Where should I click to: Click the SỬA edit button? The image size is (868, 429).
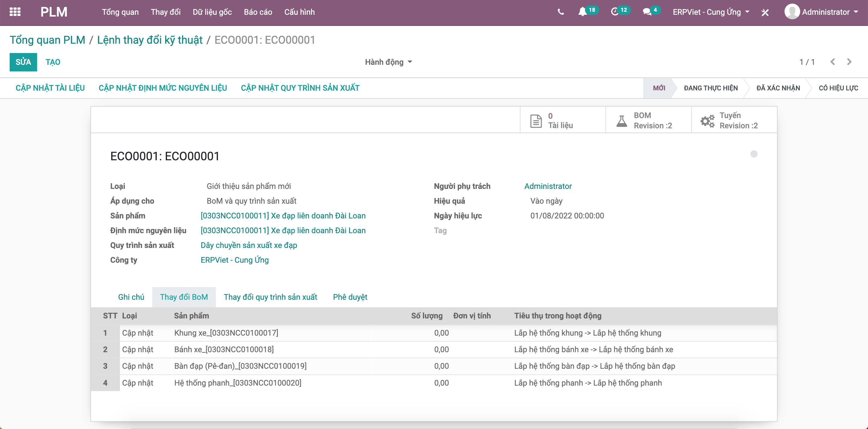point(23,62)
